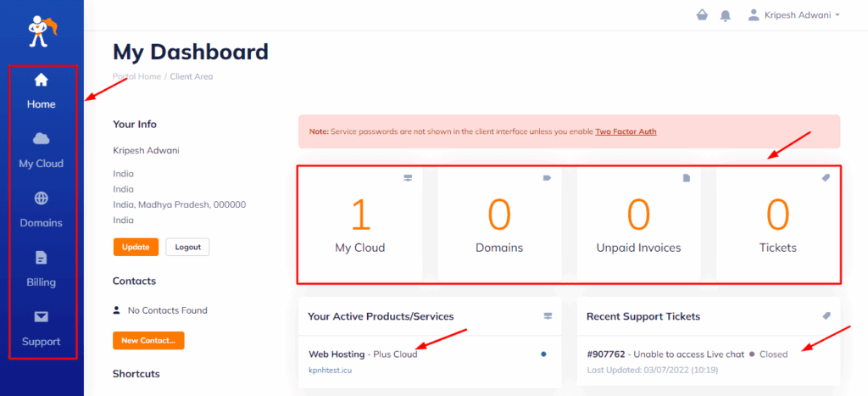Click the tag icon in the Recent Support Tickets header
Viewport: 868px width, 396px height.
point(826,315)
